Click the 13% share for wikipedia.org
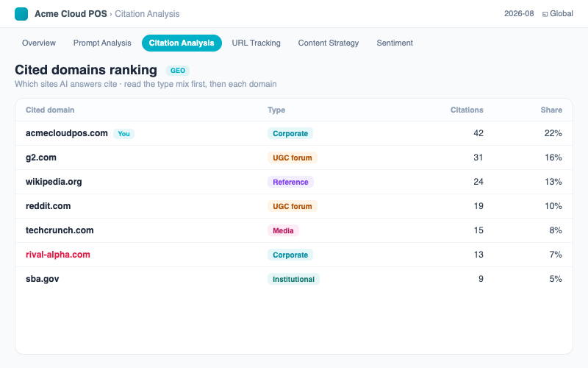This screenshot has height=368, width=588. (553, 182)
